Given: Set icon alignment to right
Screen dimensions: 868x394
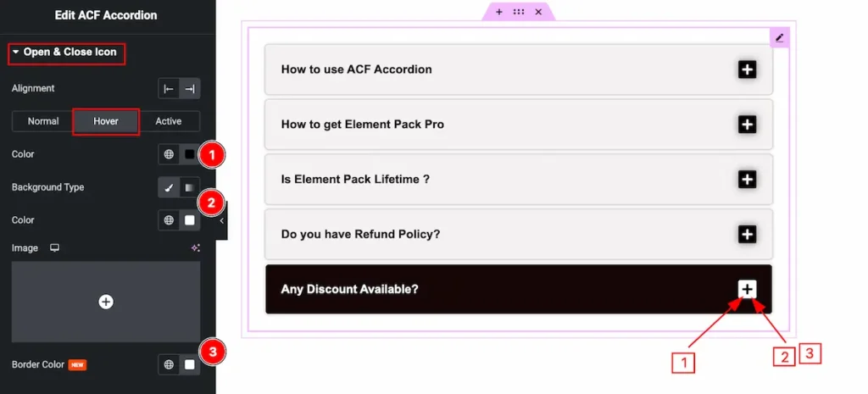Looking at the screenshot, I should pyautogui.click(x=189, y=89).
